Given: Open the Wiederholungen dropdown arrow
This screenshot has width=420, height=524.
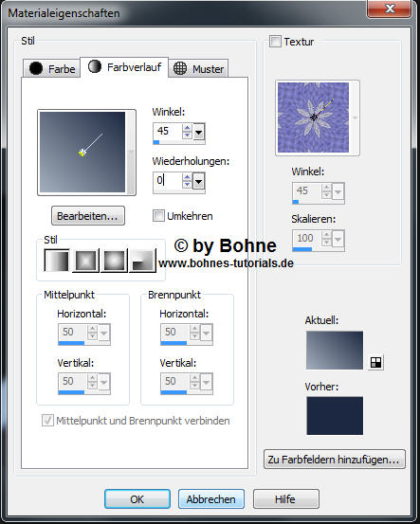Looking at the screenshot, I should (x=199, y=182).
